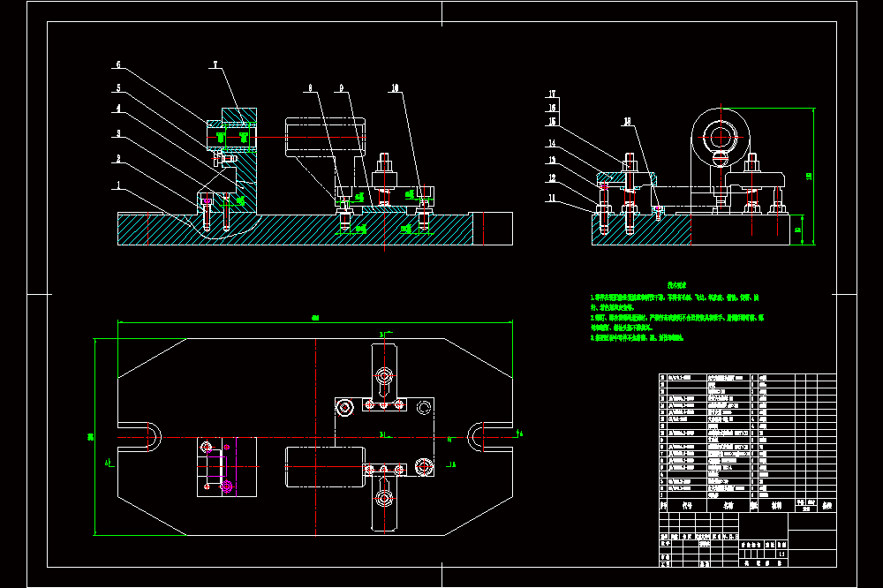
Task: Select the tall vertical height dimension in side view
Action: [812, 177]
